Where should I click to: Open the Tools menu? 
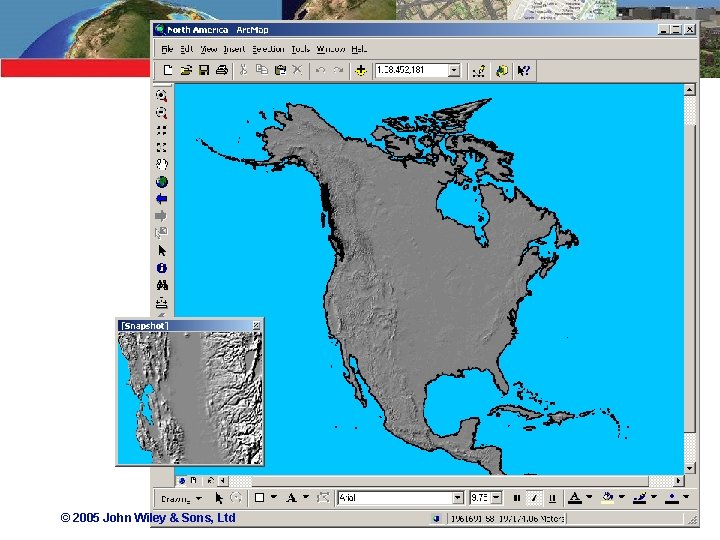(x=301, y=49)
